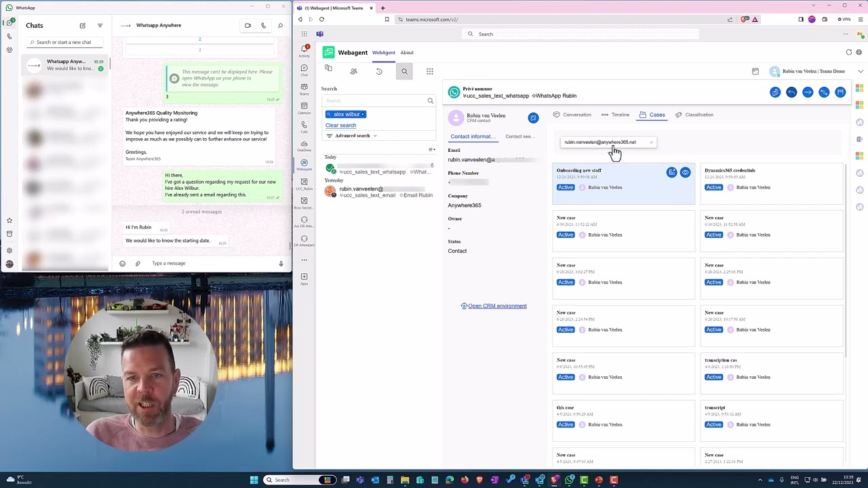
Task: Open the Onboarding new staff case in CRM
Action: coord(672,173)
